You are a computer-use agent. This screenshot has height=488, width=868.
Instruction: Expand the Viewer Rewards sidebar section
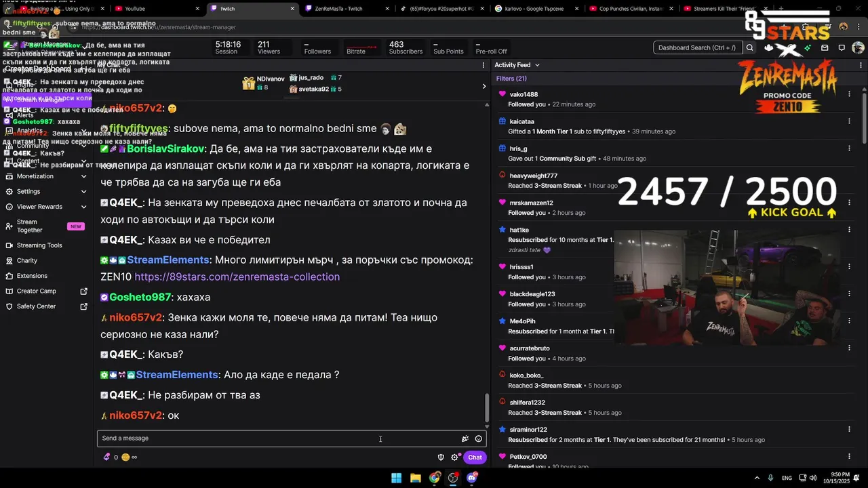[83, 207]
